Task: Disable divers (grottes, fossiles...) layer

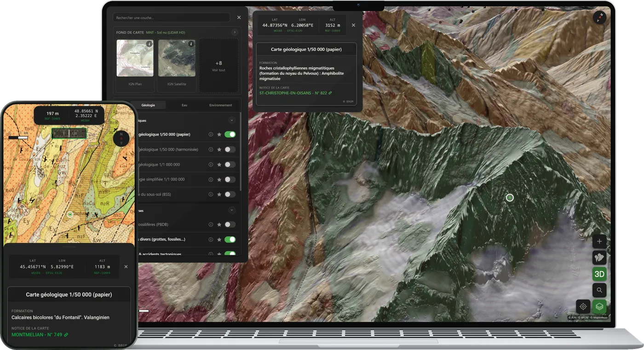Action: [x=230, y=239]
